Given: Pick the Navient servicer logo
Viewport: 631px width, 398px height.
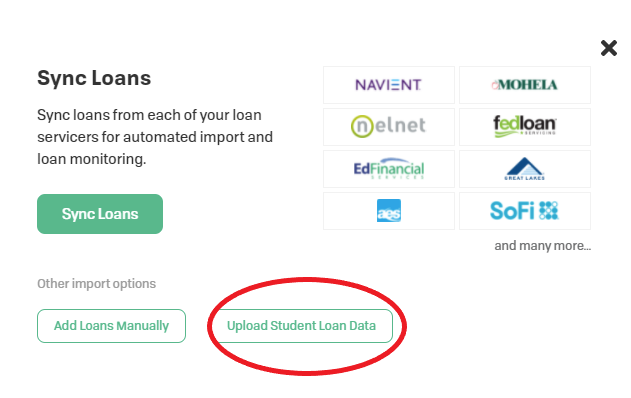Looking at the screenshot, I should click(x=388, y=85).
